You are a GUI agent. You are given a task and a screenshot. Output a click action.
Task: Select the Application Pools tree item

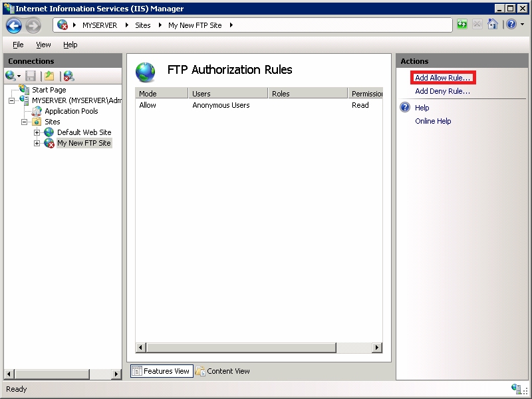[x=71, y=111]
